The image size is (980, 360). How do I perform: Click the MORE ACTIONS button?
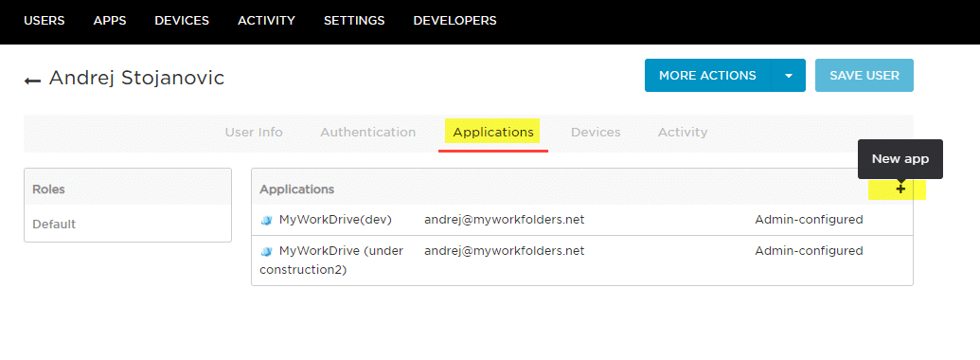click(708, 76)
